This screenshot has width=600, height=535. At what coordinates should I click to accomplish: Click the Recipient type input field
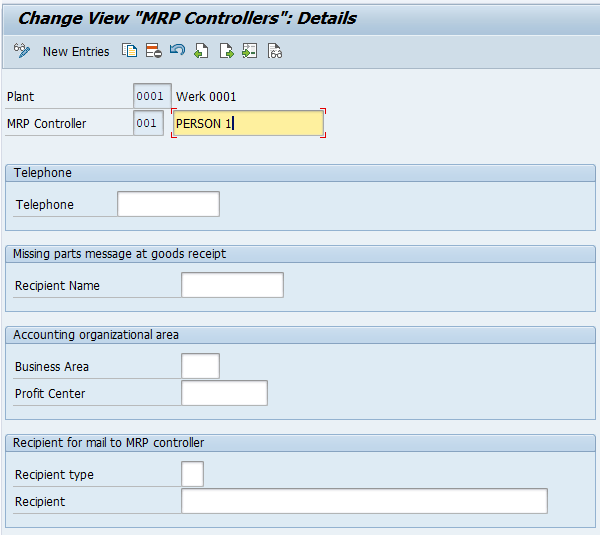(192, 474)
